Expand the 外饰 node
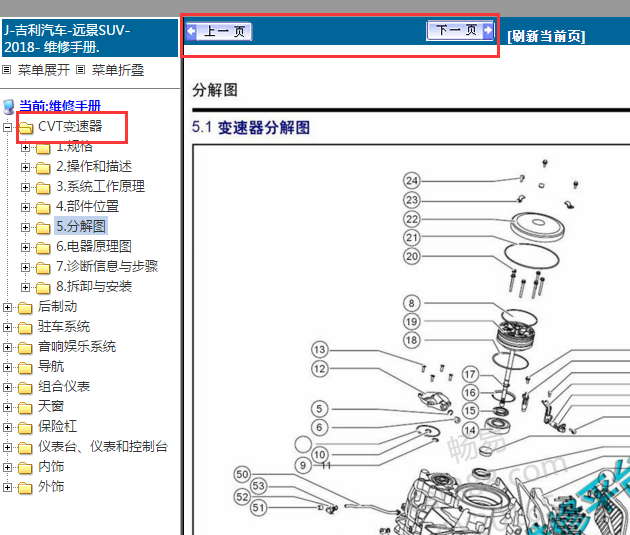This screenshot has height=535, width=630. pyautogui.click(x=7, y=487)
